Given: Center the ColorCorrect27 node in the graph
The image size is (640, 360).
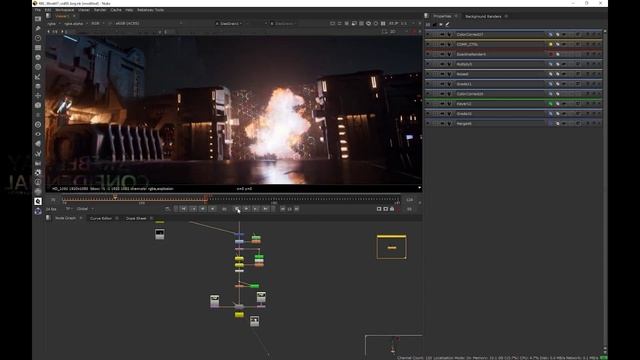Looking at the screenshot, I should tap(442, 34).
